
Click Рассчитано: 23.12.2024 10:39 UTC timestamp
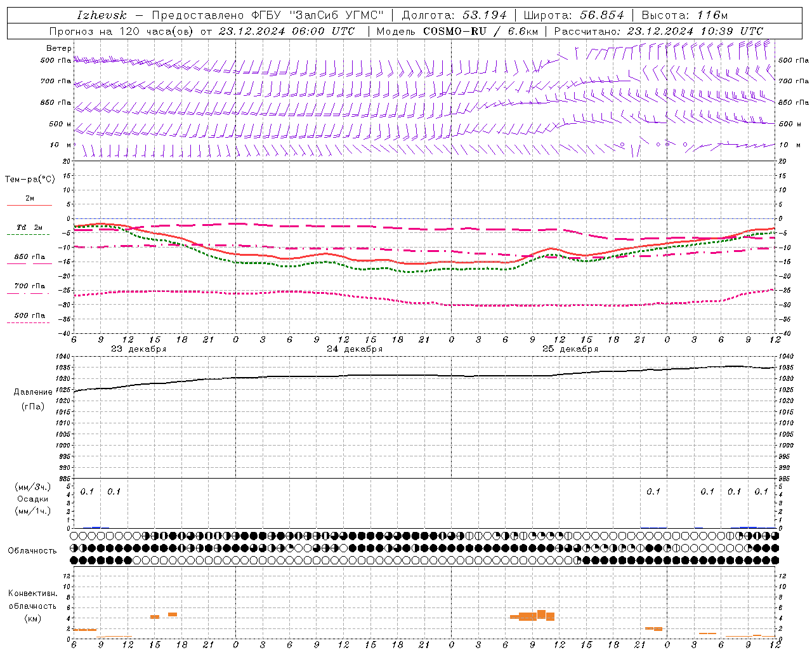[x=658, y=31]
